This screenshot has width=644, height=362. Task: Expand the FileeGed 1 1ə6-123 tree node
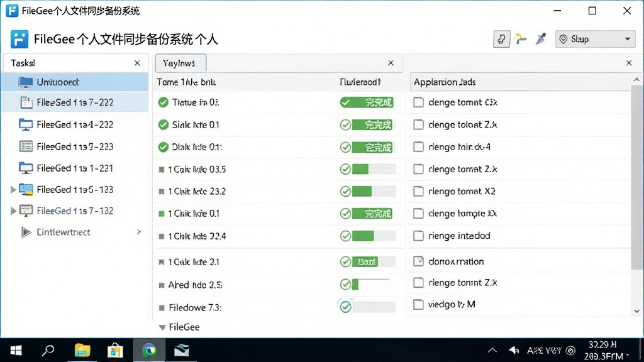tap(13, 190)
